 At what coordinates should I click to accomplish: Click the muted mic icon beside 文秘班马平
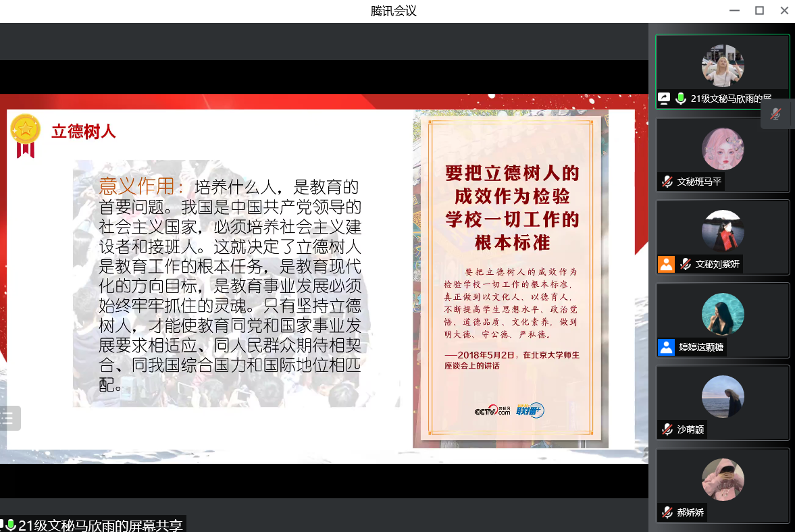coord(667,182)
